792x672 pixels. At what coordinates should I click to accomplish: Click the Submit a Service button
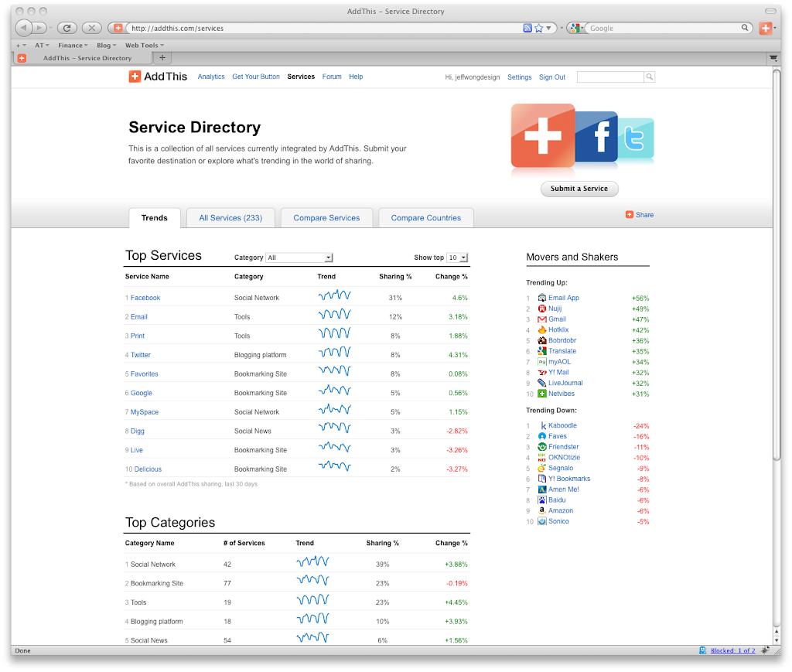click(x=579, y=189)
